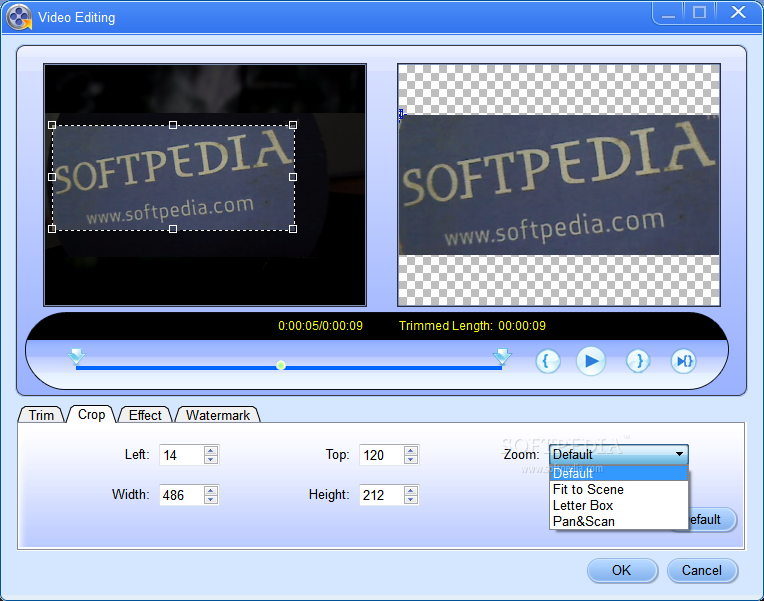Choose Letter Box zoom option
This screenshot has width=764, height=601.
coord(619,505)
